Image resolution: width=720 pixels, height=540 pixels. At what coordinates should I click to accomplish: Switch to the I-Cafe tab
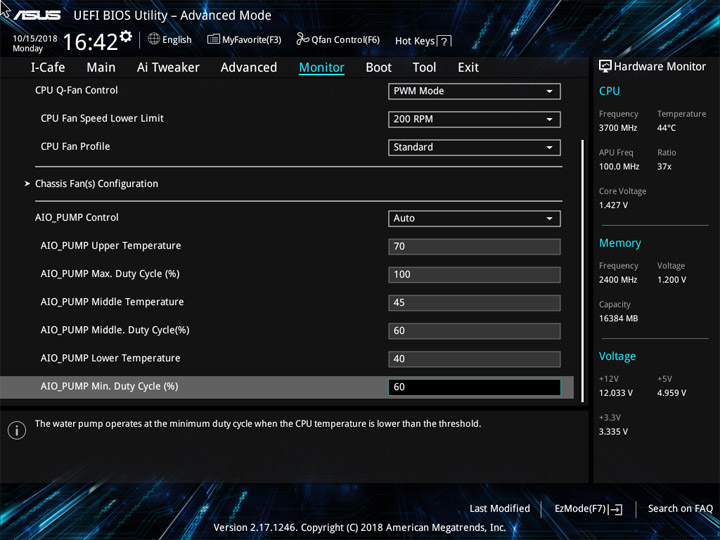pos(48,68)
